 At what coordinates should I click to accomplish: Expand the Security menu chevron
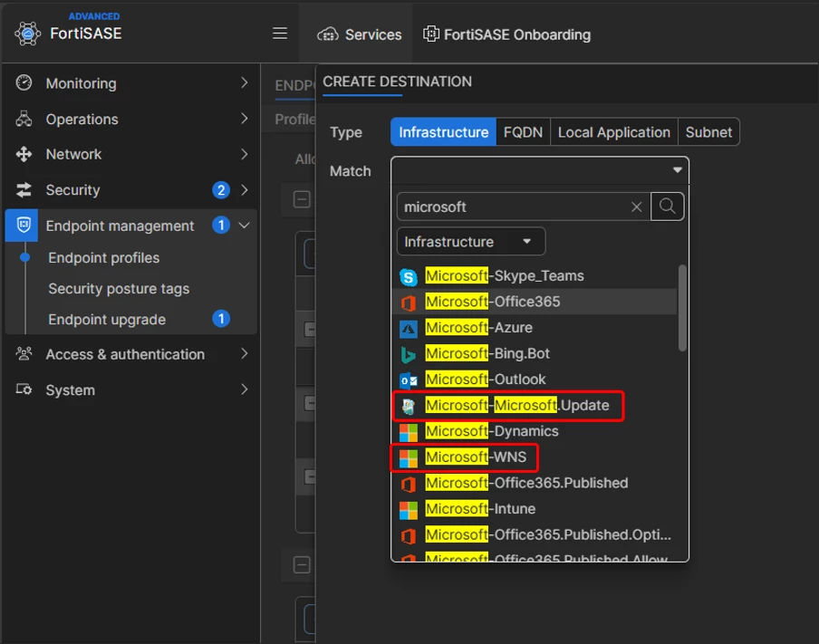pyautogui.click(x=244, y=190)
